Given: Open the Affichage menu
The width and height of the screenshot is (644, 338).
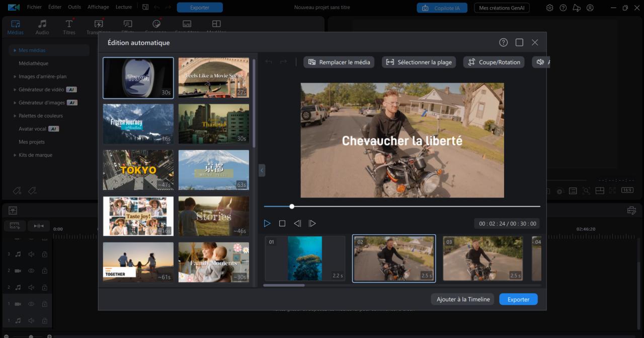Looking at the screenshot, I should pyautogui.click(x=98, y=7).
